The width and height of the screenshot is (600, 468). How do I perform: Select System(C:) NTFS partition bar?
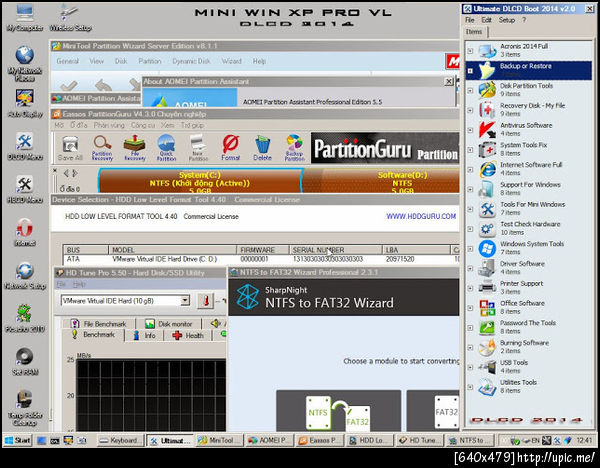click(200, 181)
